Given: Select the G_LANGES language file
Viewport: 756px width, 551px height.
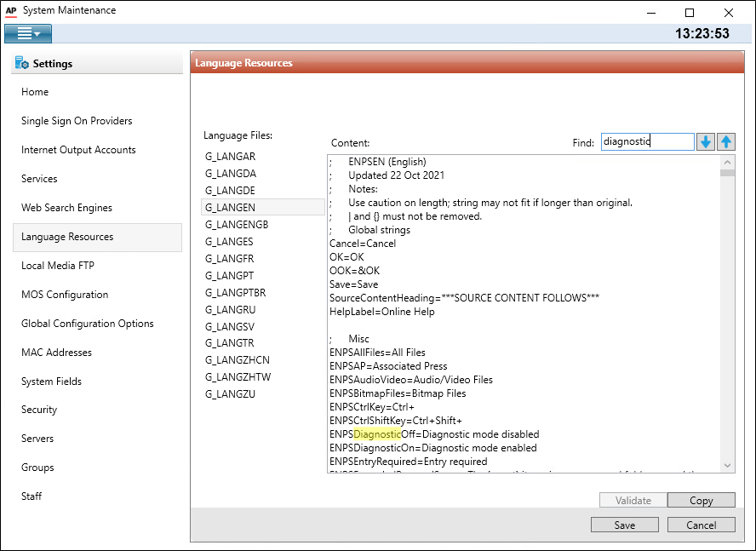Looking at the screenshot, I should [229, 241].
